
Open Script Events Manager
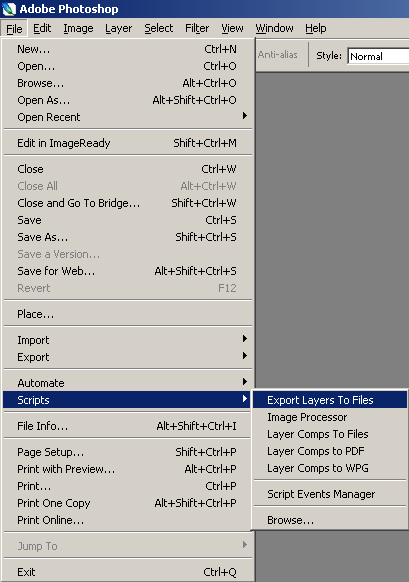330,494
